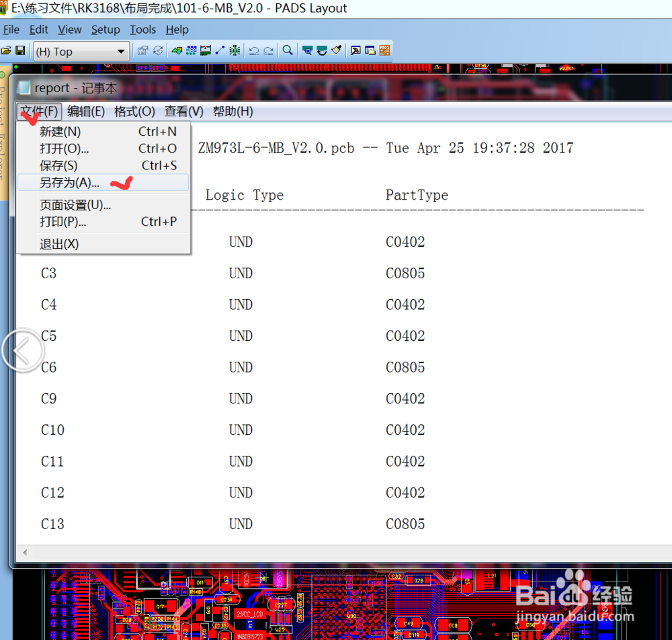Open the Setup menu in PADS Layout
Image resolution: width=672 pixels, height=640 pixels.
pyautogui.click(x=106, y=30)
